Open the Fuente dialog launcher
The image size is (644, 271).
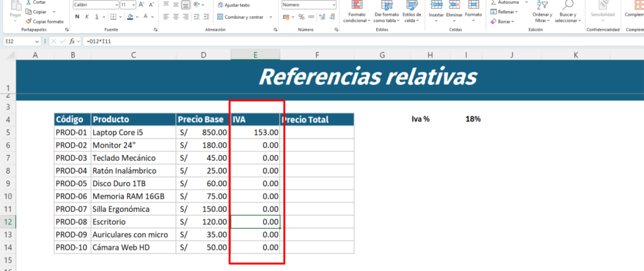(156, 30)
